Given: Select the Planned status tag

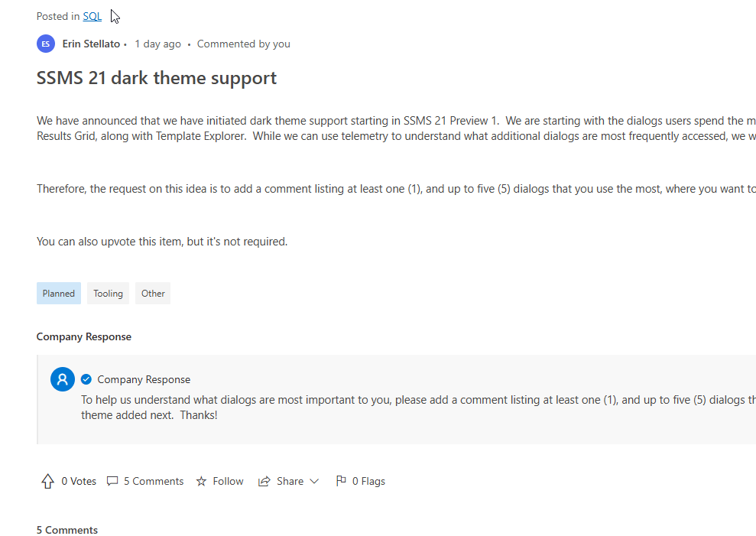Looking at the screenshot, I should point(59,293).
